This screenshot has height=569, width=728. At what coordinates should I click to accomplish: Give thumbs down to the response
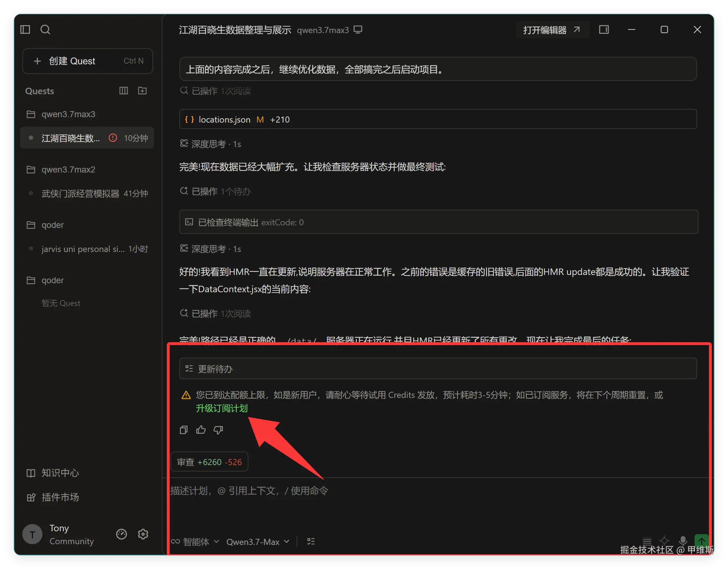tap(218, 430)
